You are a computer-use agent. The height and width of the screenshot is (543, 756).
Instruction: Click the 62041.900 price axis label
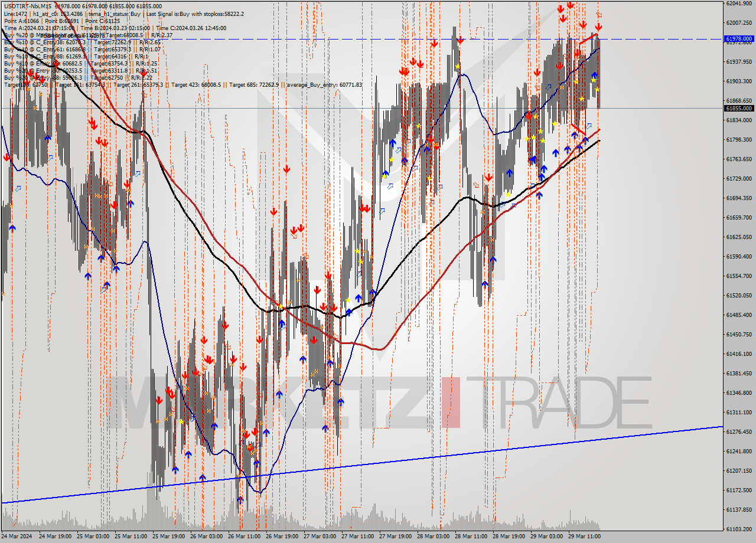tap(739, 3)
